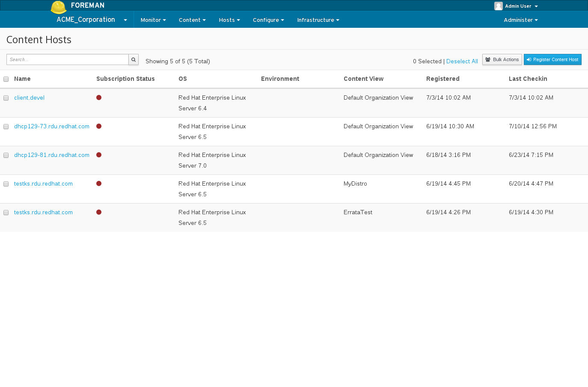
Task: Check the dhcp129-73.rdu.redhat.com checkbox
Action: 6,127
